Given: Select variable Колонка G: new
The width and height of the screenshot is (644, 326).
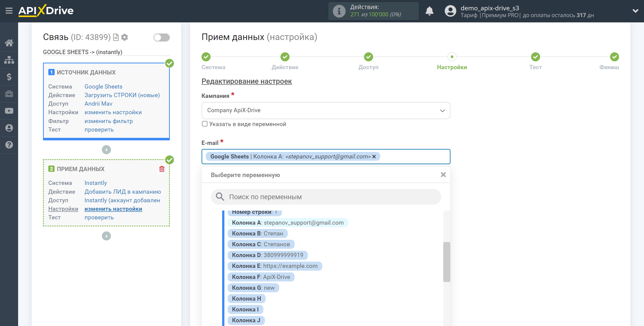Looking at the screenshot, I should pos(253,288).
